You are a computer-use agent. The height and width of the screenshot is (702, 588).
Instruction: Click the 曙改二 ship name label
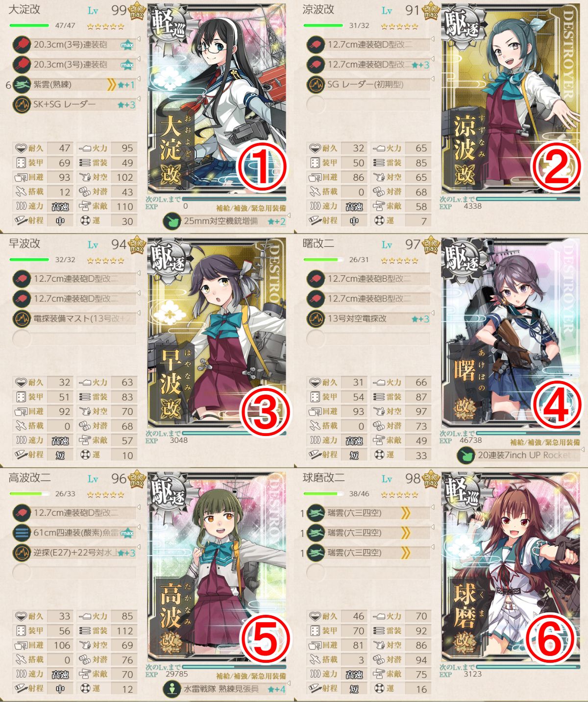tap(318, 243)
